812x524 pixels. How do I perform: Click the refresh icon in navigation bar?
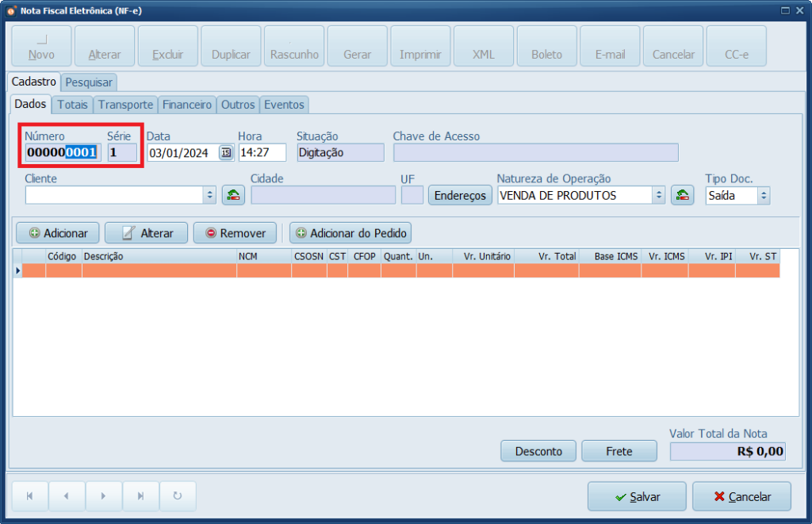point(178,496)
